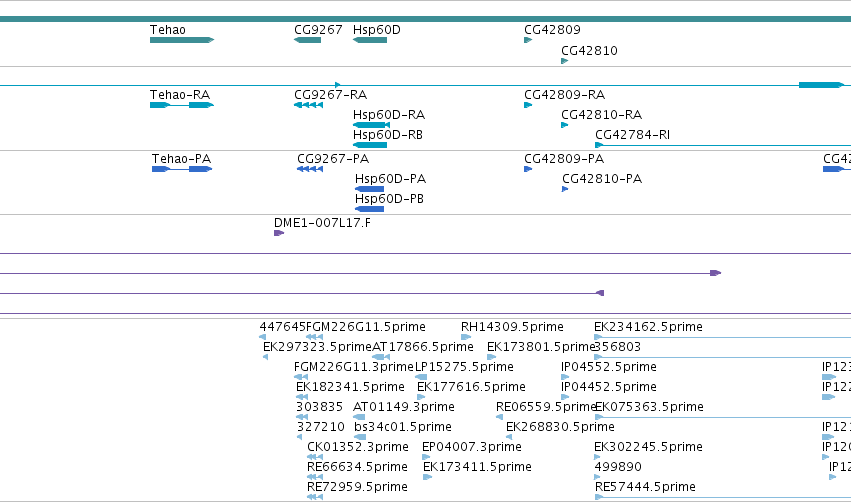
Task: Click the CG9267 gene label
Action: pyautogui.click(x=318, y=30)
